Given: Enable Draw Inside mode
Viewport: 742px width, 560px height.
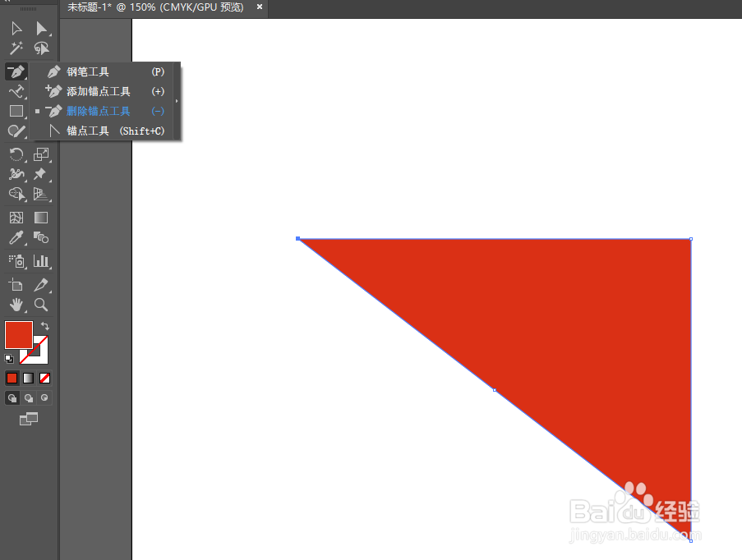Looking at the screenshot, I should (x=44, y=398).
